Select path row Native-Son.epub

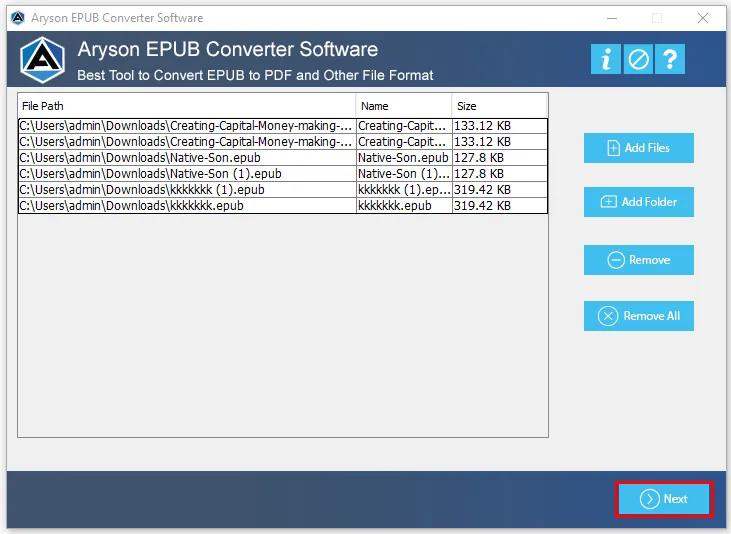pos(187,158)
